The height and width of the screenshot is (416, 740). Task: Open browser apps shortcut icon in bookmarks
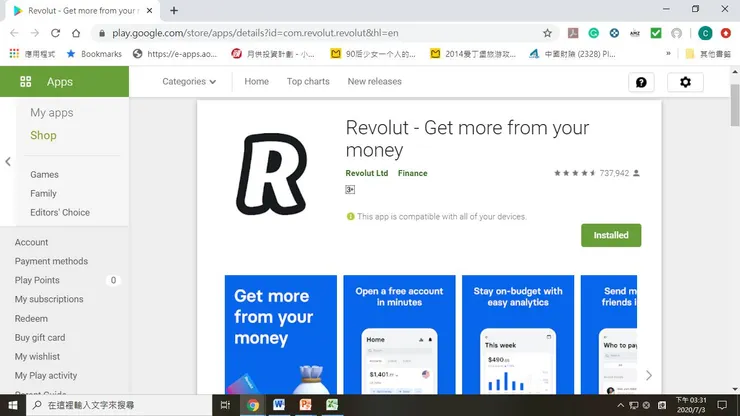tap(14, 54)
